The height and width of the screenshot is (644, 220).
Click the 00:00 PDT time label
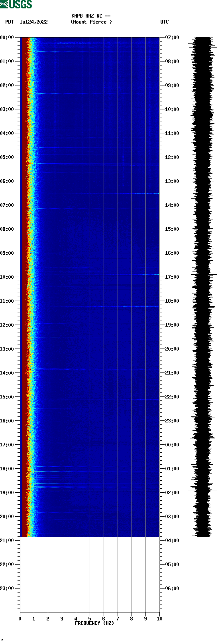7,38
